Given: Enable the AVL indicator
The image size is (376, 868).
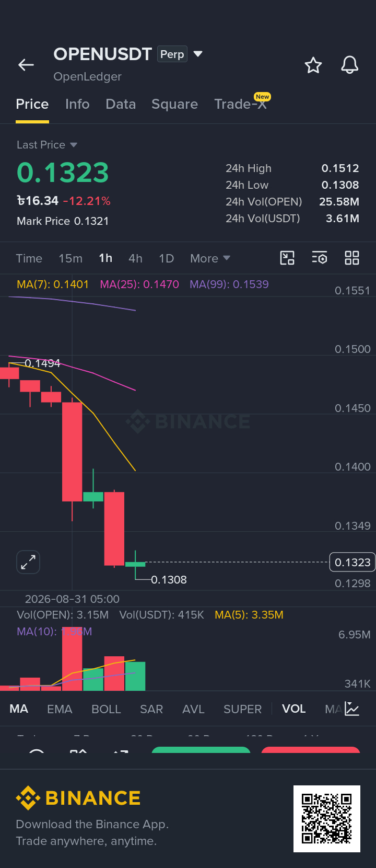Looking at the screenshot, I should coord(193,709).
